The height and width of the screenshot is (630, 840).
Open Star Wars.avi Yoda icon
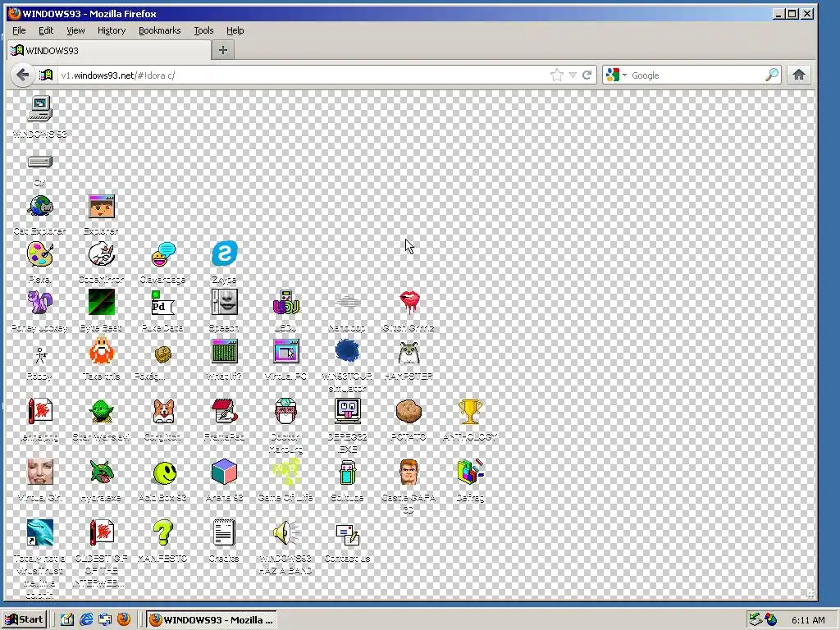coord(101,412)
